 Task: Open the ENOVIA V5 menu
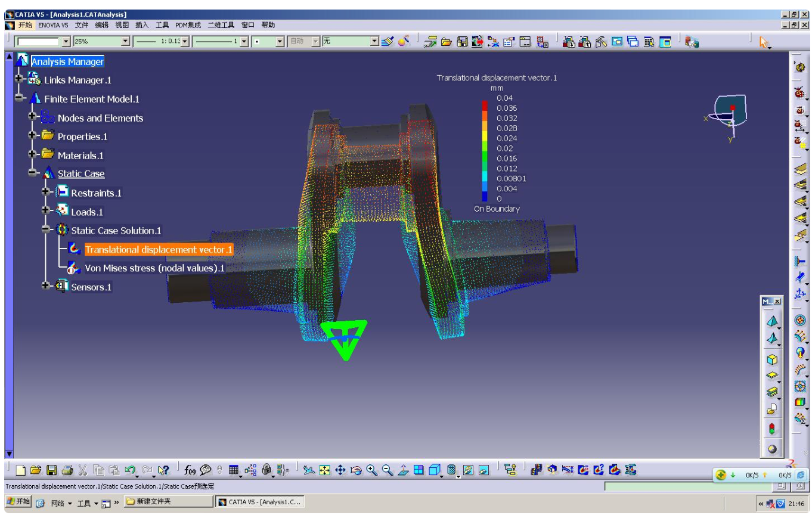pos(53,25)
